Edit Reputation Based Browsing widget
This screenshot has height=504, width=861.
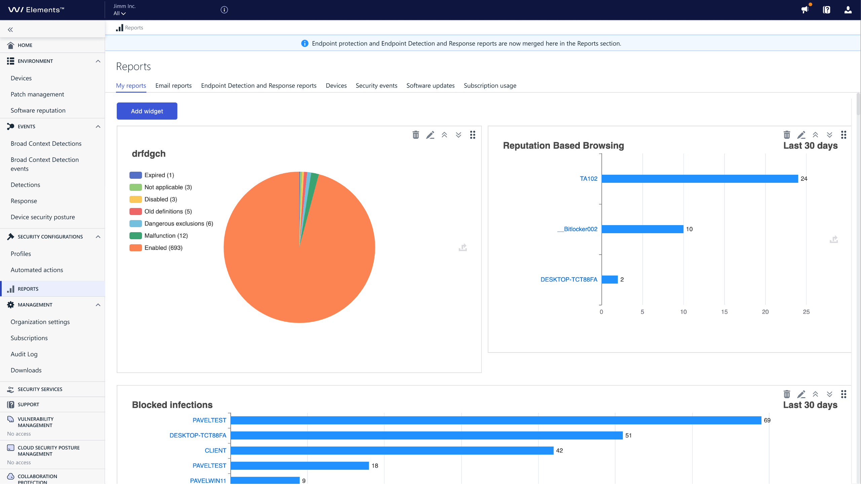point(801,135)
